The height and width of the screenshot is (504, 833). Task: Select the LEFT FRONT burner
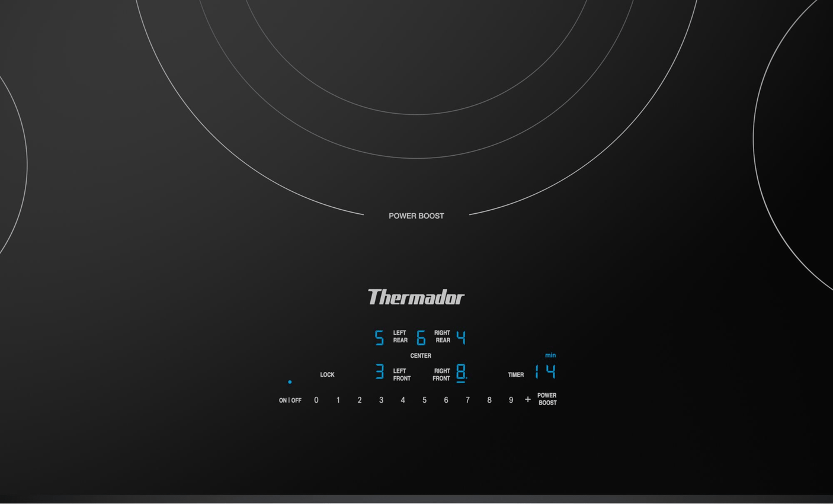pos(402,375)
